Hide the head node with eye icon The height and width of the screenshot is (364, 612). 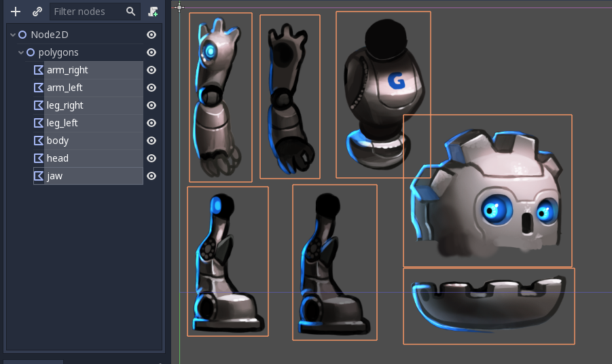tap(151, 158)
